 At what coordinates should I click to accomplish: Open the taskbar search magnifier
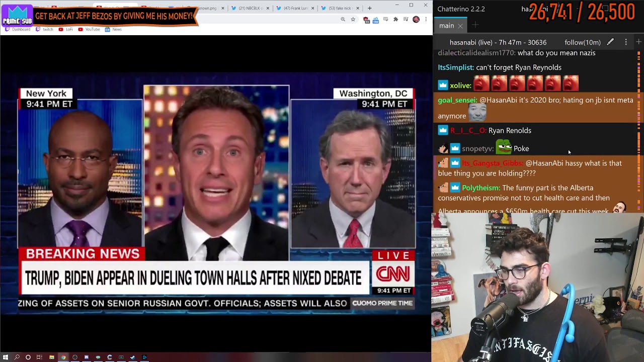17,357
